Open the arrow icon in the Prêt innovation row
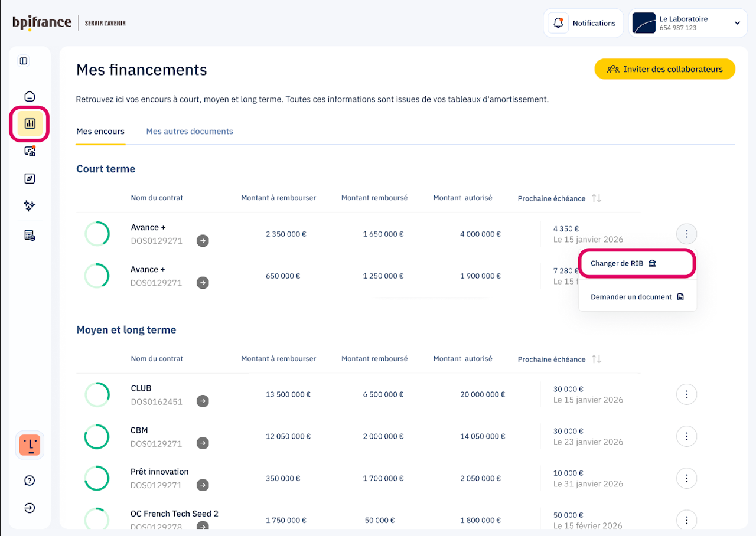 click(x=203, y=485)
